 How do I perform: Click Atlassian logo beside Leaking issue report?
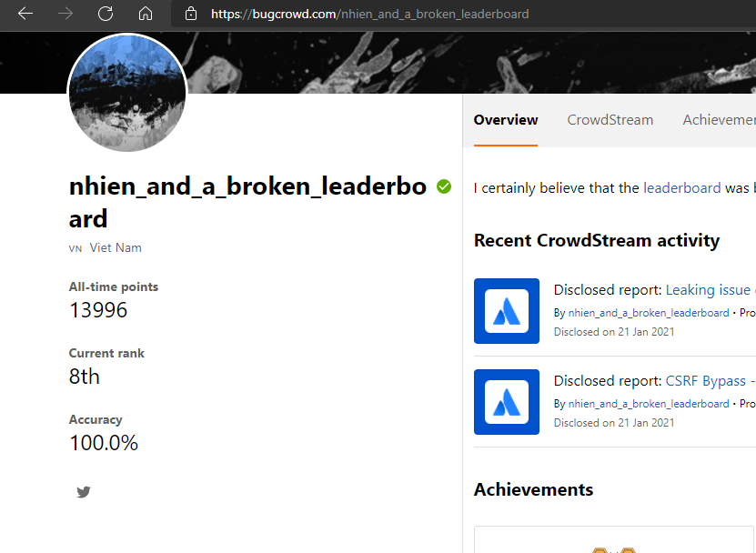507,311
